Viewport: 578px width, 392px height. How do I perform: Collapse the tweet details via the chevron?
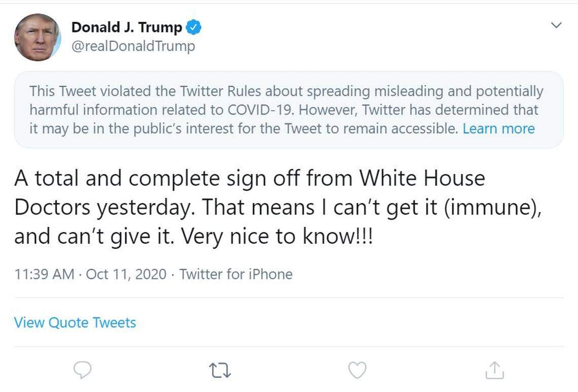556,24
